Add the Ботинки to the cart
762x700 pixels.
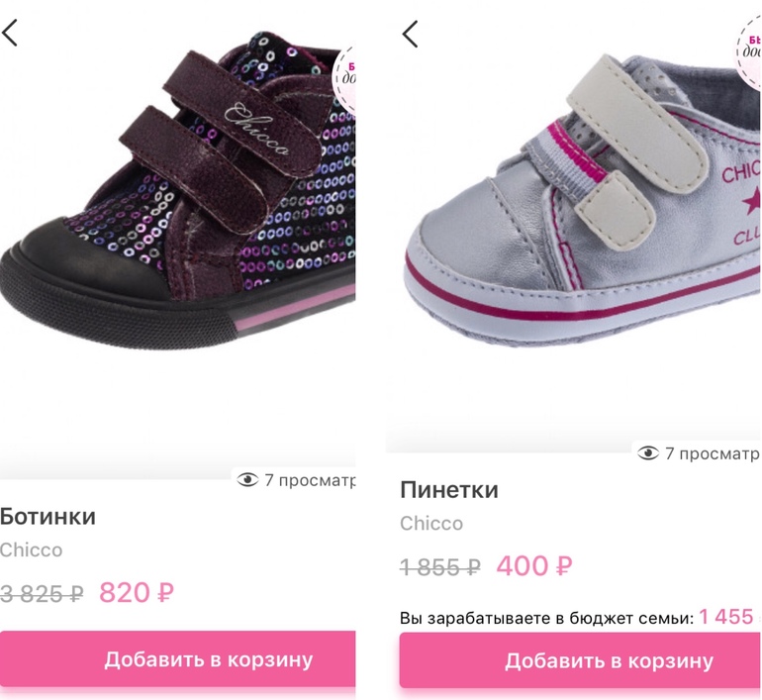click(178, 659)
